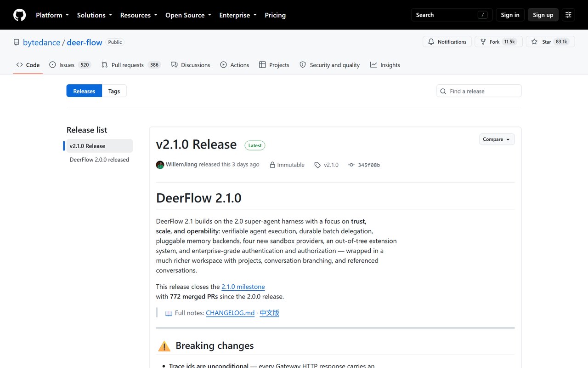The width and height of the screenshot is (588, 368).
Task: Open the appearance settings icon button
Action: tap(568, 15)
